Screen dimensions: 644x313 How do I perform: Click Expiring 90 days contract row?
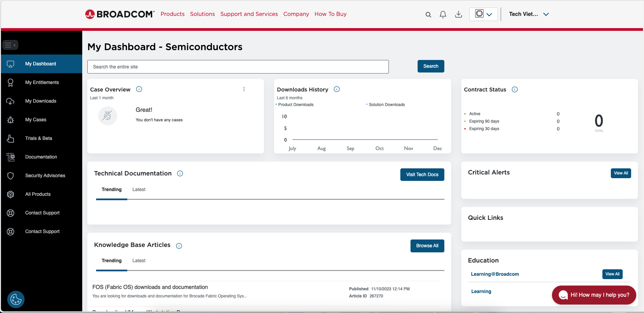tap(512, 121)
